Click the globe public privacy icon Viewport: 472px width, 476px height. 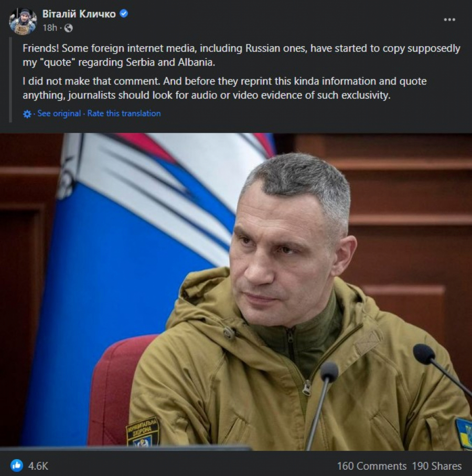tap(69, 28)
